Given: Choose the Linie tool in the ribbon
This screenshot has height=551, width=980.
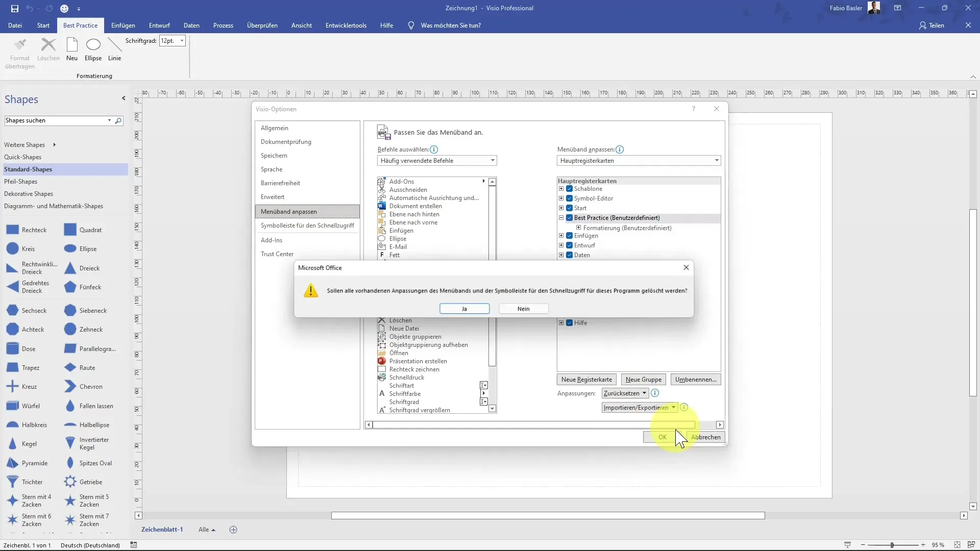Looking at the screenshot, I should [x=114, y=49].
